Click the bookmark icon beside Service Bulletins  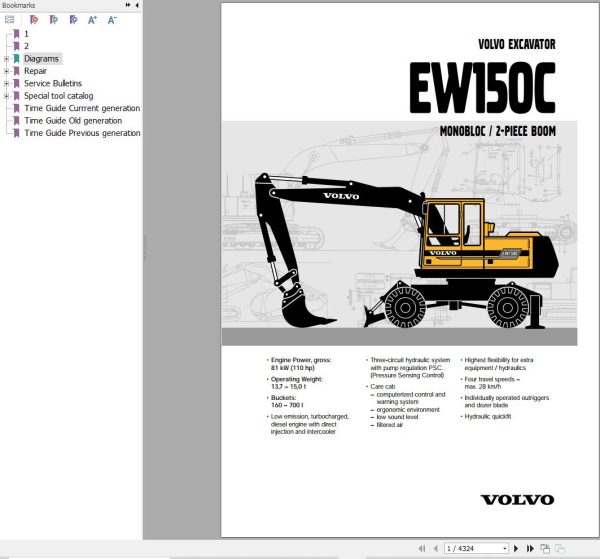pos(16,83)
